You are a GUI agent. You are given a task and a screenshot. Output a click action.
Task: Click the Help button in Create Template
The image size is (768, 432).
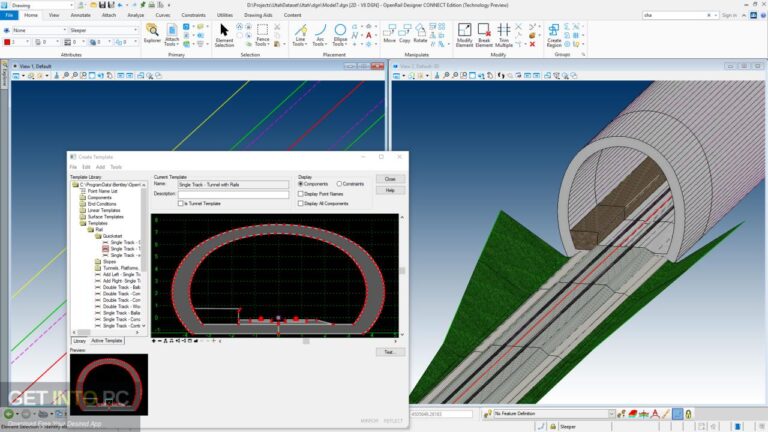(x=390, y=190)
